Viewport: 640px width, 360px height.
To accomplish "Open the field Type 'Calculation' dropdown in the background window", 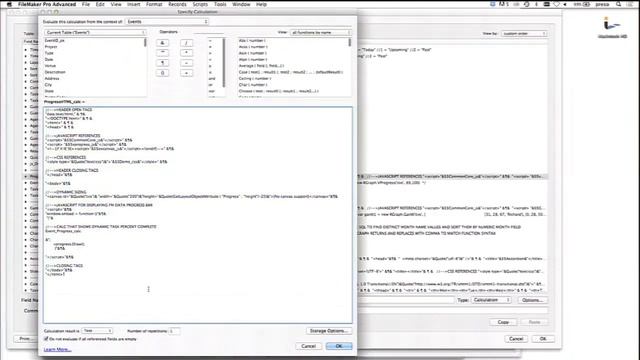I will coord(491,300).
